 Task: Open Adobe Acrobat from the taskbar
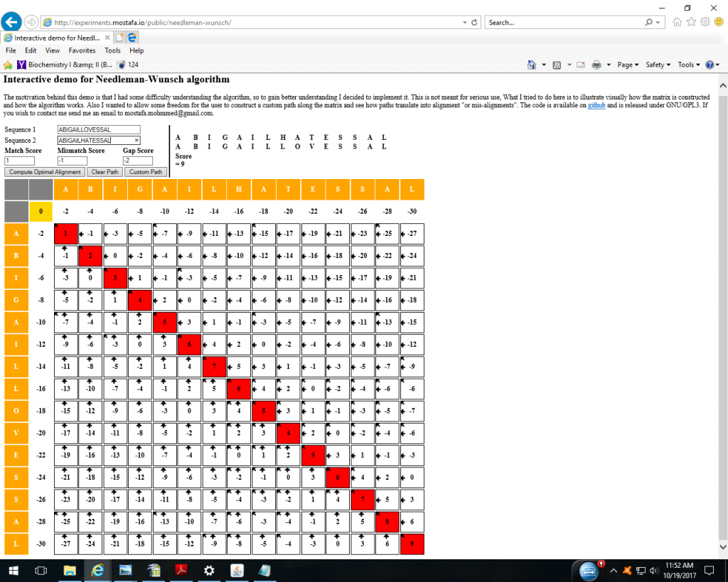[x=181, y=570]
